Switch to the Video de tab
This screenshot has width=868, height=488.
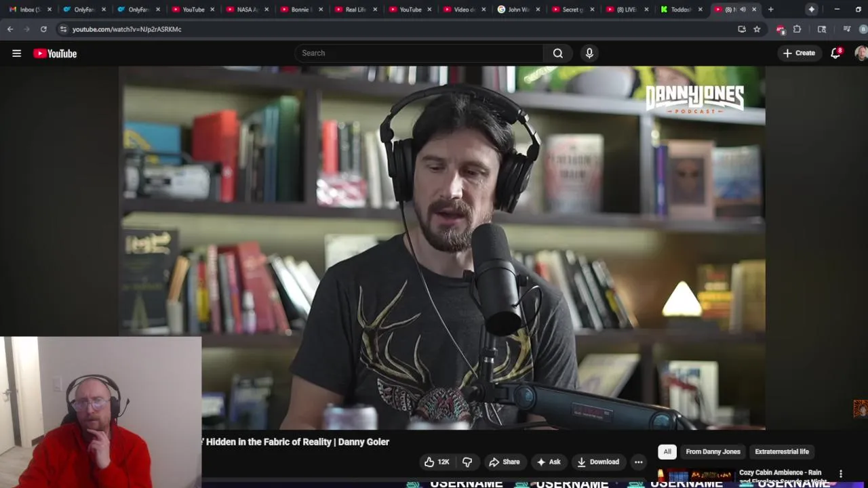(x=464, y=9)
